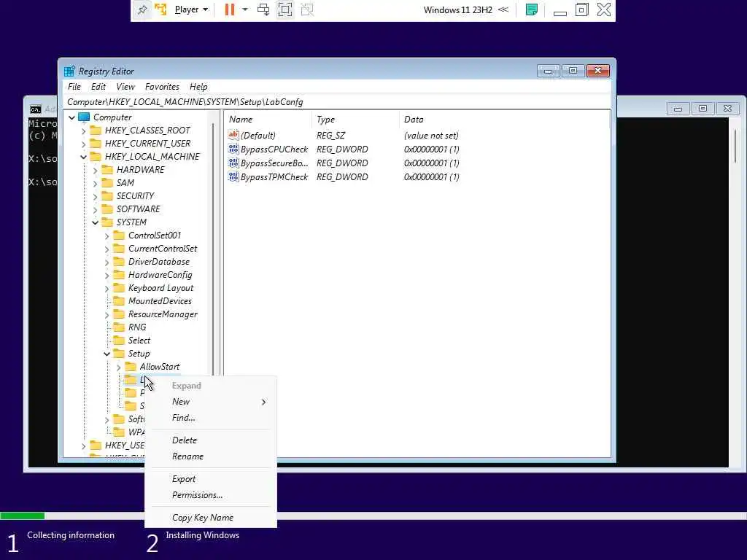This screenshot has width=747, height=560.
Task: Choose Rename from the context menu
Action: coord(211,456)
